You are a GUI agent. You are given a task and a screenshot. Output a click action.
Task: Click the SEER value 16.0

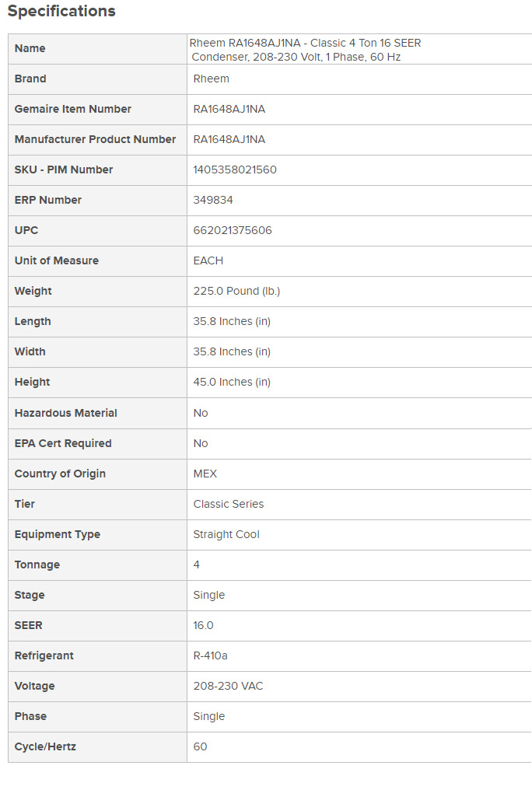point(204,625)
